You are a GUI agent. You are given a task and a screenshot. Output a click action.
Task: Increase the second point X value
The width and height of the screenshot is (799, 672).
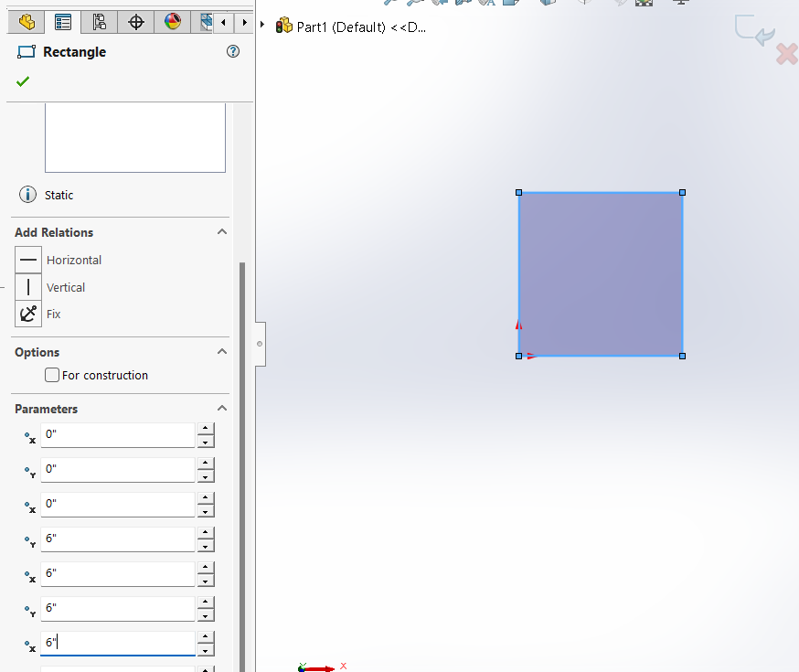[206, 498]
